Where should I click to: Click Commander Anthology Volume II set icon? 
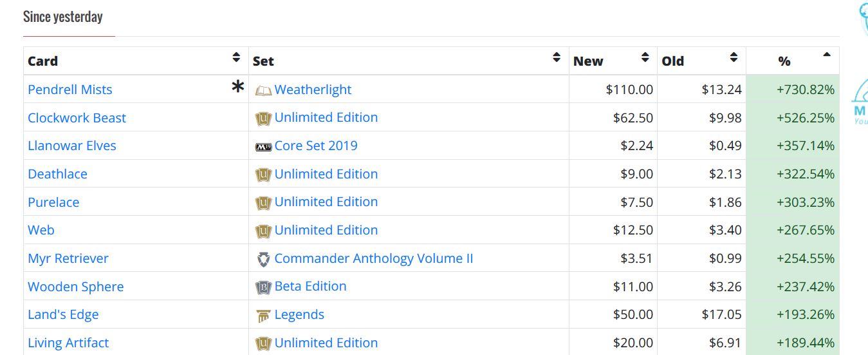263,260
